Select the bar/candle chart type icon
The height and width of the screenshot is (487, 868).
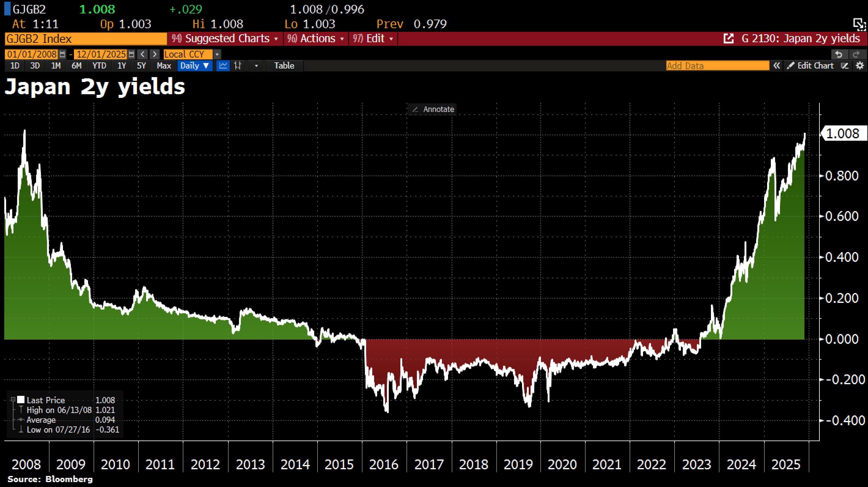[238, 65]
